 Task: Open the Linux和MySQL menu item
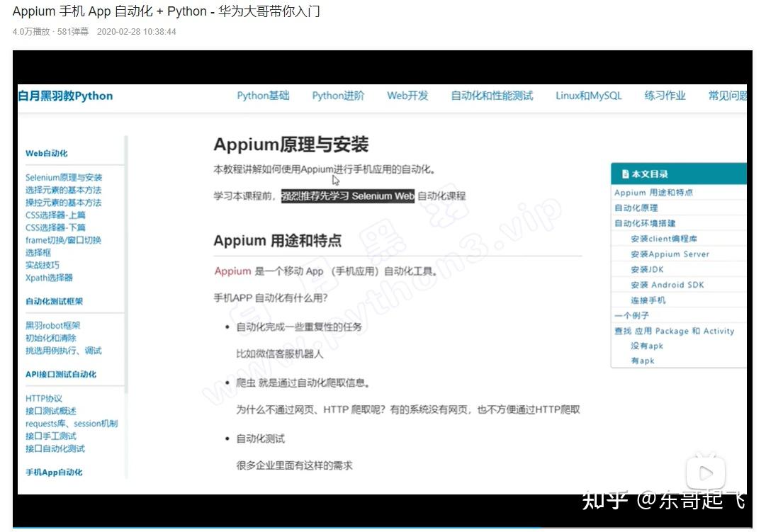tap(588, 96)
